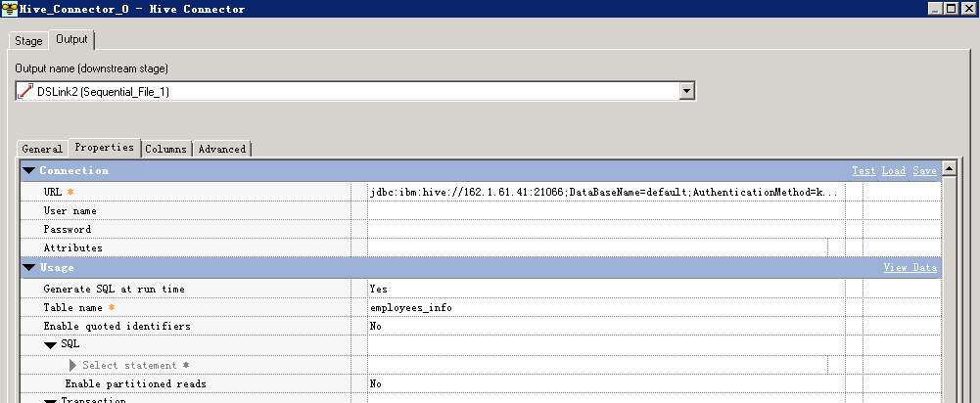Viewport: 980px width, 403px height.
Task: Select the Attributes property label
Action: (x=72, y=248)
